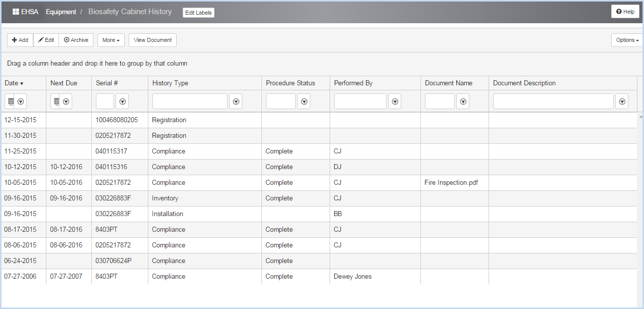
Task: Focus the Performed By filter input
Action: pyautogui.click(x=360, y=101)
